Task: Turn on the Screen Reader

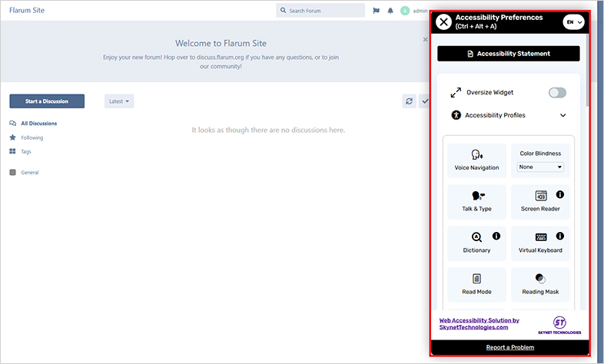Action: point(540,202)
